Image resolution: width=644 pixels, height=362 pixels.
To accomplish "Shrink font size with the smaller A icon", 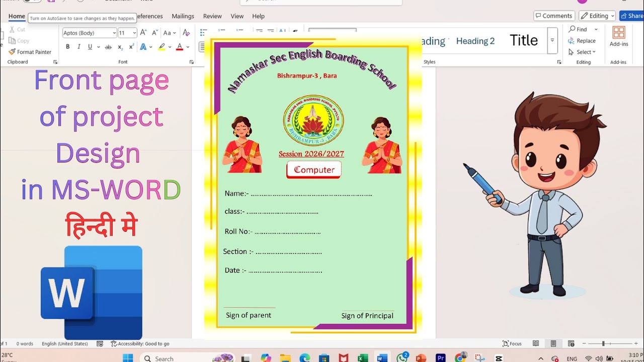I will (x=155, y=33).
